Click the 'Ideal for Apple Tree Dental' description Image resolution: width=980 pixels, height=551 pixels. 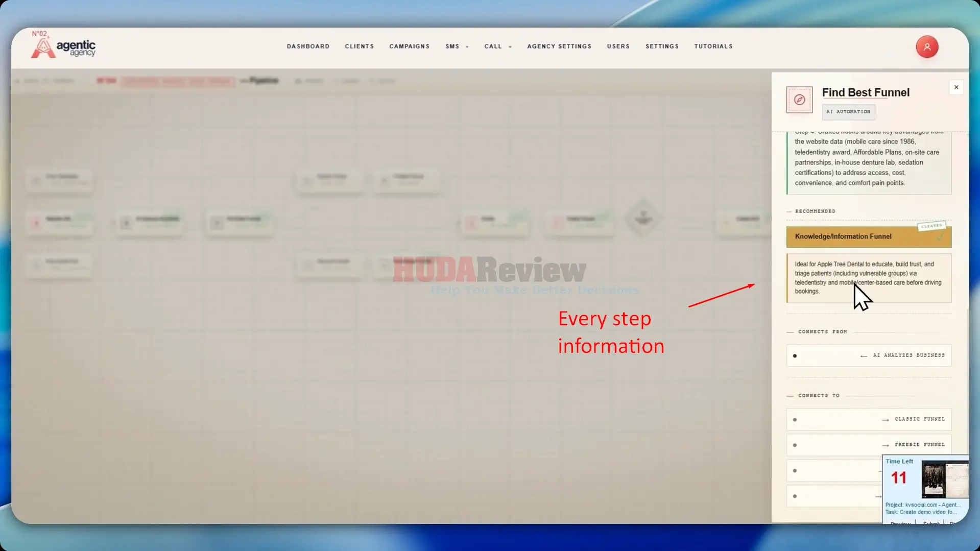pos(869,278)
